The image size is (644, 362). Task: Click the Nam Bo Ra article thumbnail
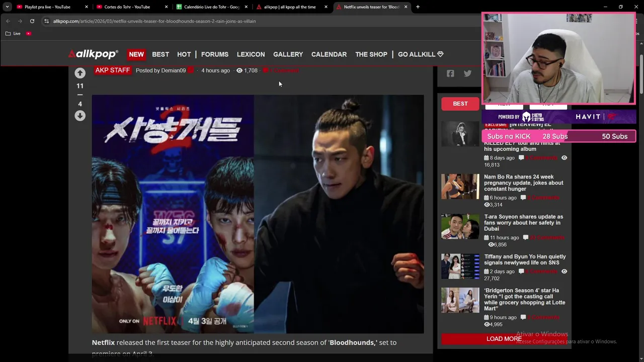[460, 187]
